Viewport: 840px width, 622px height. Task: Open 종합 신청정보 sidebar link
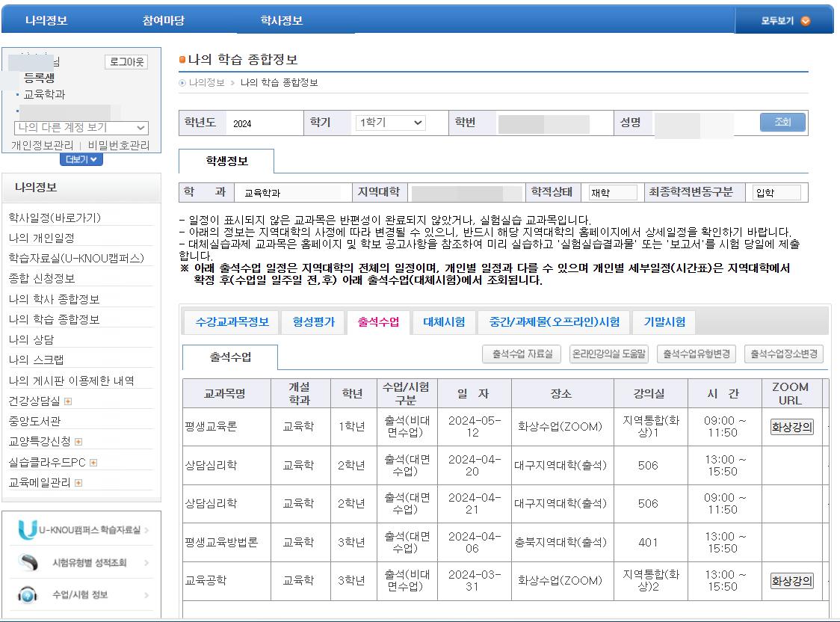[x=42, y=279]
